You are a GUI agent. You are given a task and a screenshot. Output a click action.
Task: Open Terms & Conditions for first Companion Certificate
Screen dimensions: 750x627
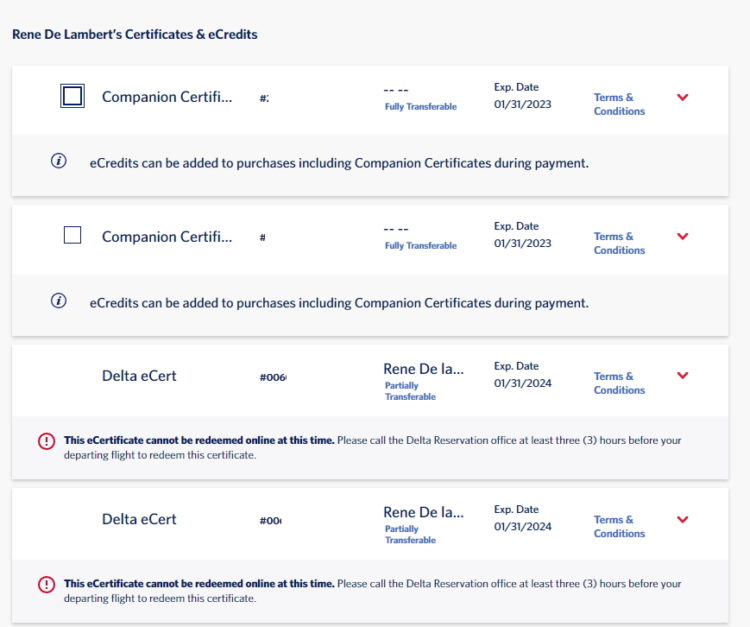coord(619,104)
